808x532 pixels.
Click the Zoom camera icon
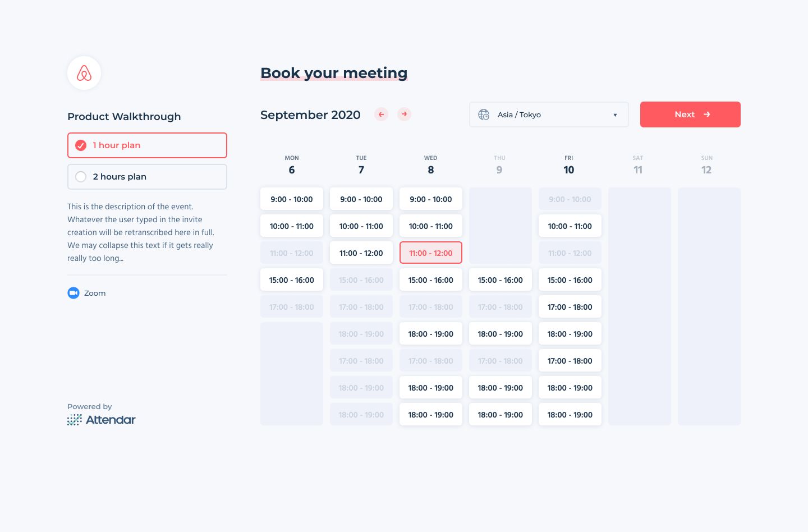(74, 293)
